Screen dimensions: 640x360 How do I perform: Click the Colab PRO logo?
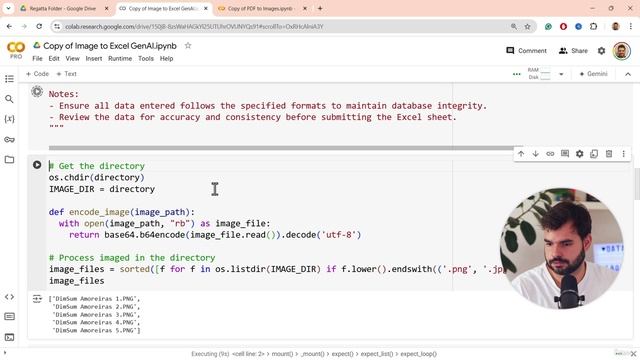[x=16, y=50]
